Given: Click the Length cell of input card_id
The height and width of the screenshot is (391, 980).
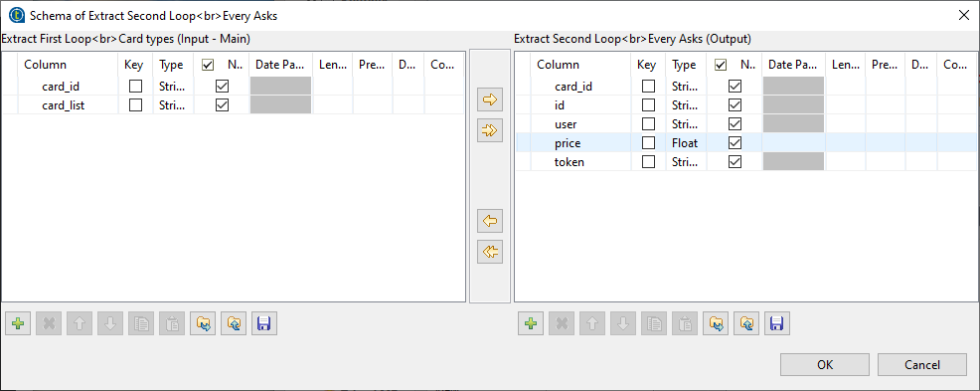Looking at the screenshot, I should click(333, 87).
